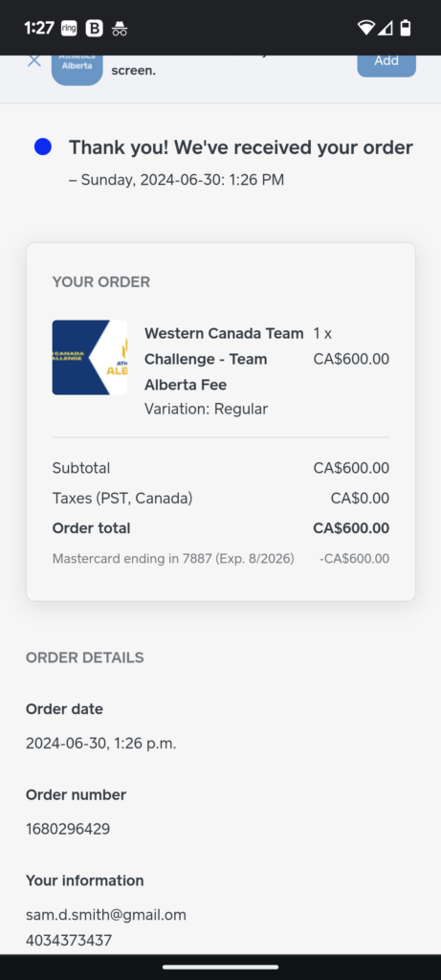
Task: Tap the phone number 4034373437
Action: tap(69, 940)
